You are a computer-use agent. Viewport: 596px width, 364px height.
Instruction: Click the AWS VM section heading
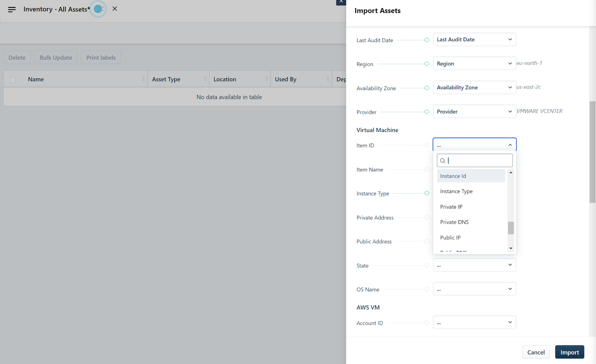point(368,307)
